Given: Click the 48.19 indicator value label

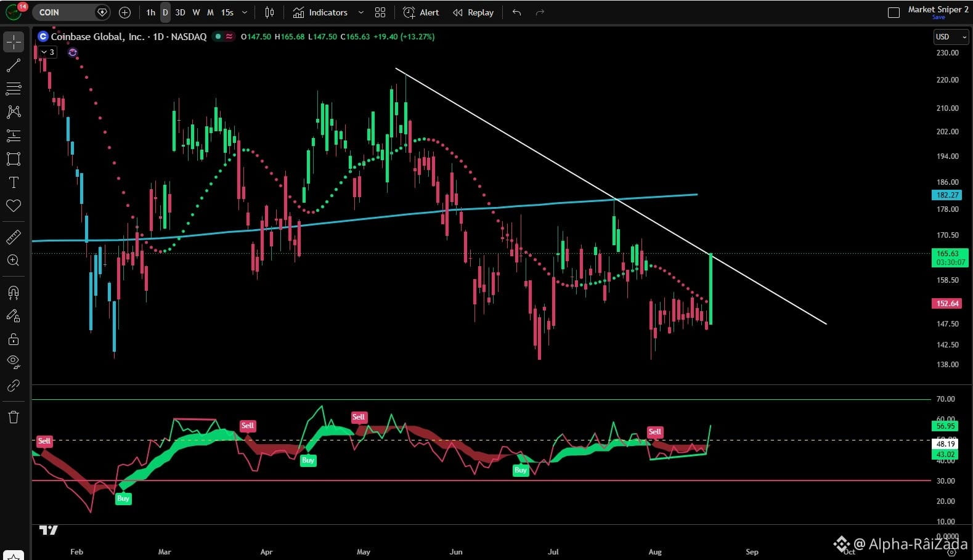Looking at the screenshot, I should (x=945, y=444).
